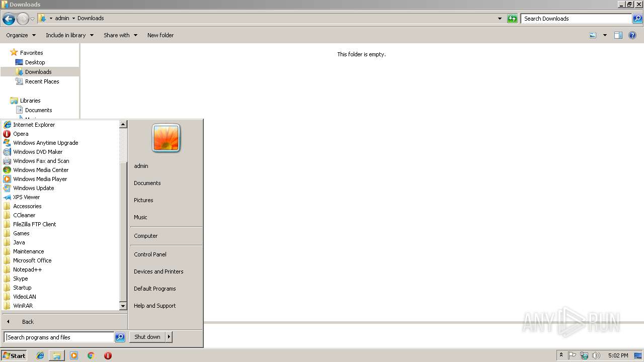Viewport: 644px width, 362px height.
Task: Open the Include in library menu
Action: (69, 35)
